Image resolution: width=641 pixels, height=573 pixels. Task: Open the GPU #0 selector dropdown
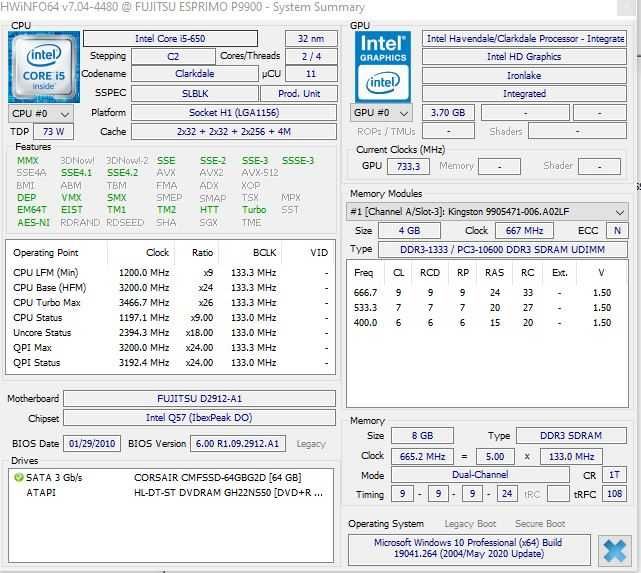click(x=382, y=113)
